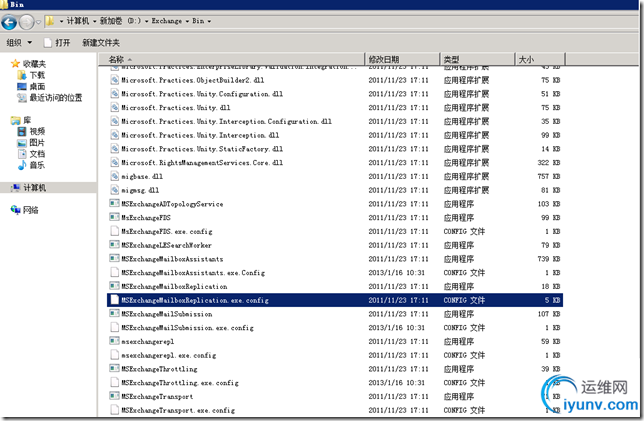This screenshot has height=421, width=644.
Task: Click file icon of MSExchangeMailboxAssistants.exe.Config
Action: pos(115,272)
